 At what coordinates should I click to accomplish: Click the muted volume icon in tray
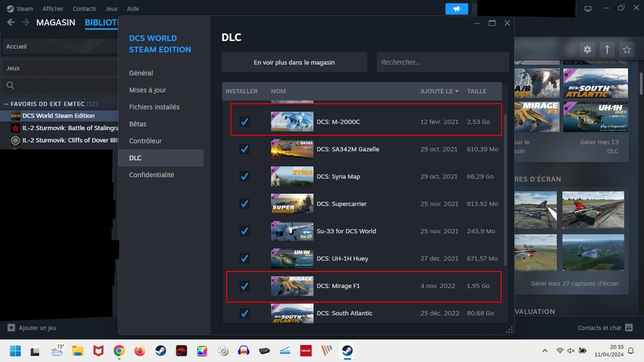point(571,351)
